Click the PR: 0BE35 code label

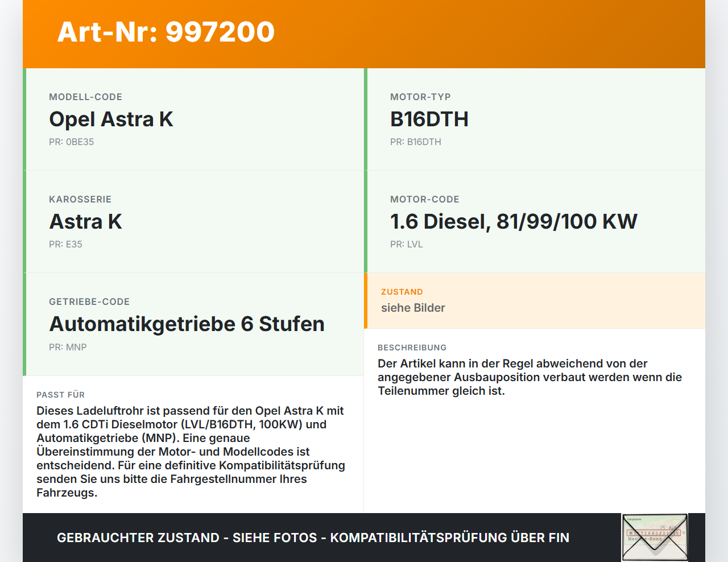(72, 142)
